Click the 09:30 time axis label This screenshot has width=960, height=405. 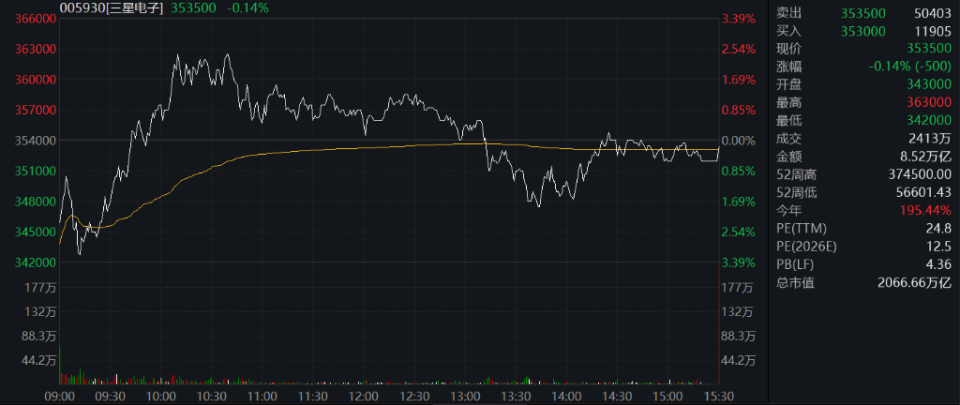110,395
